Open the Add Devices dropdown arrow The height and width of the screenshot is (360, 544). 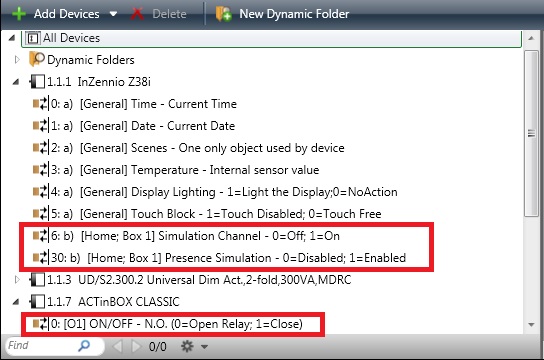coord(113,14)
